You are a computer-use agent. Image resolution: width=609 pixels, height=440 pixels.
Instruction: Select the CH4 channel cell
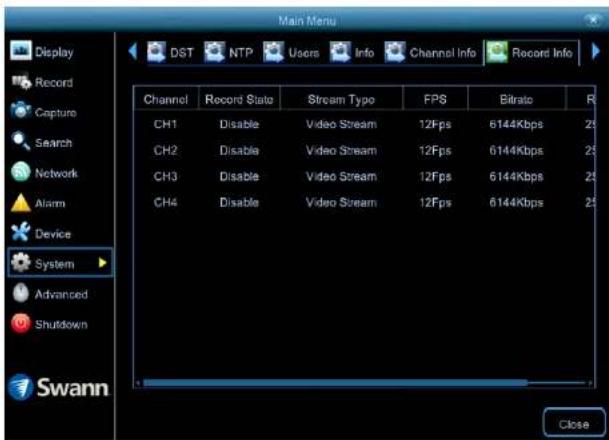(x=165, y=202)
